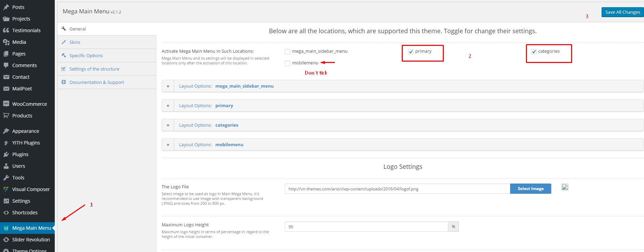The height and width of the screenshot is (252, 644).
Task: Open the Skins settings tab
Action: (x=75, y=42)
